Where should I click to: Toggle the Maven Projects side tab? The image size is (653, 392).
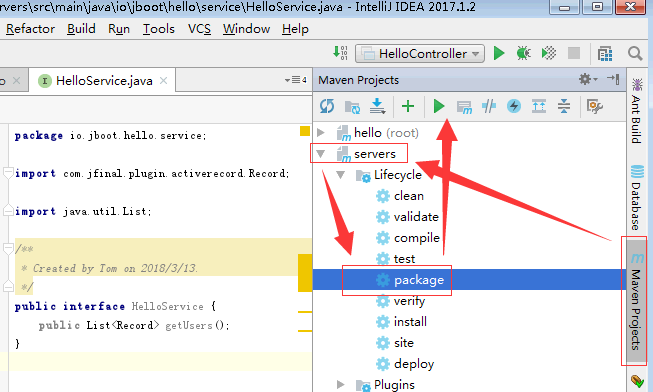click(636, 301)
